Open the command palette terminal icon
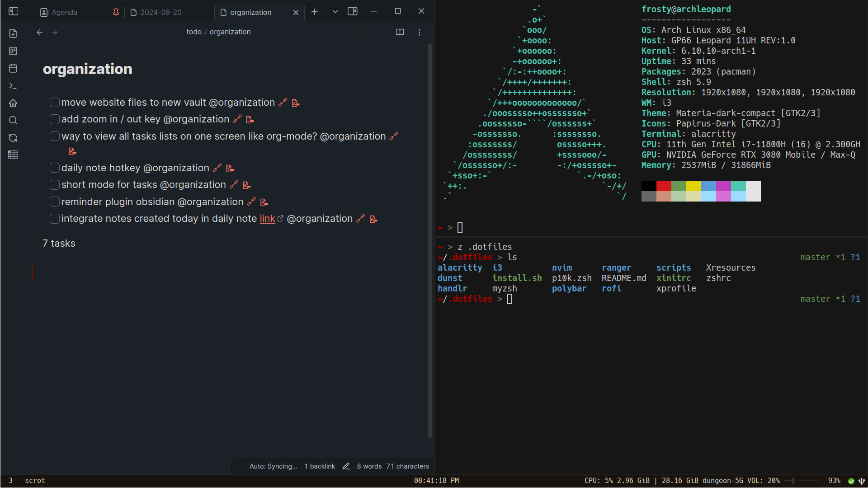Viewport: 868px width, 488px height. (13, 86)
